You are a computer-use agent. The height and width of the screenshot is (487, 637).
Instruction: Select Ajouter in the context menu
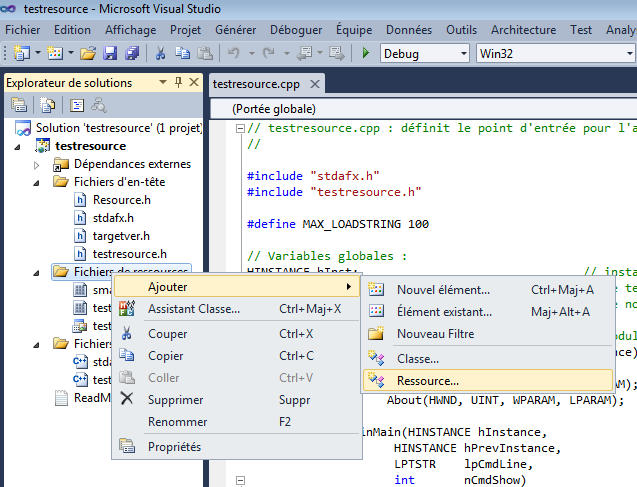point(237,287)
